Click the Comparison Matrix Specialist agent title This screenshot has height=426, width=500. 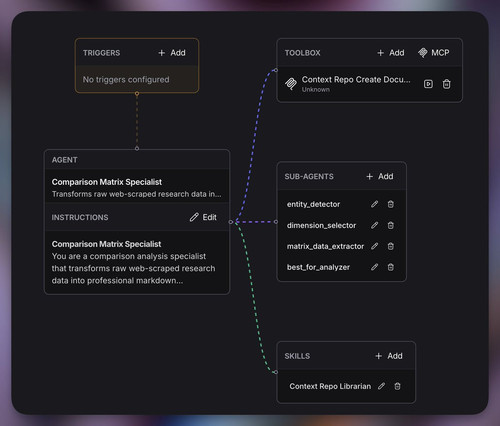click(107, 182)
